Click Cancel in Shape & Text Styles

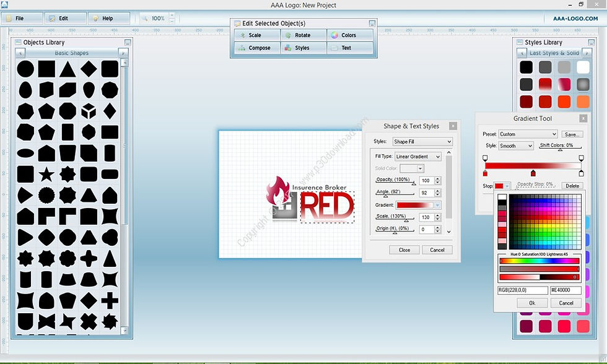pos(437,250)
